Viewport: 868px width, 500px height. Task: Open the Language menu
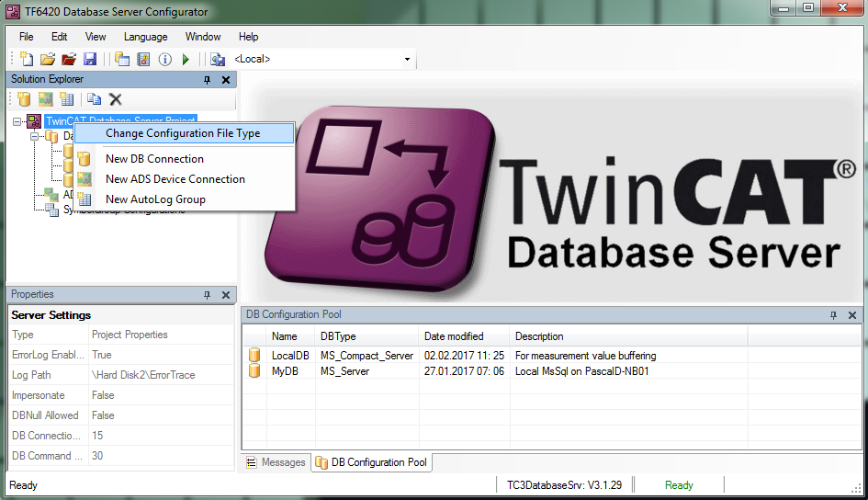pos(145,37)
